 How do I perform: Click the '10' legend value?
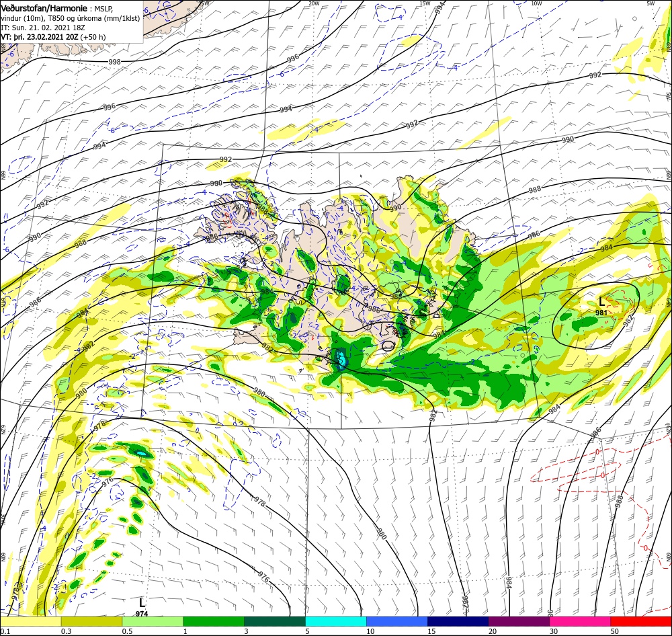370,631
